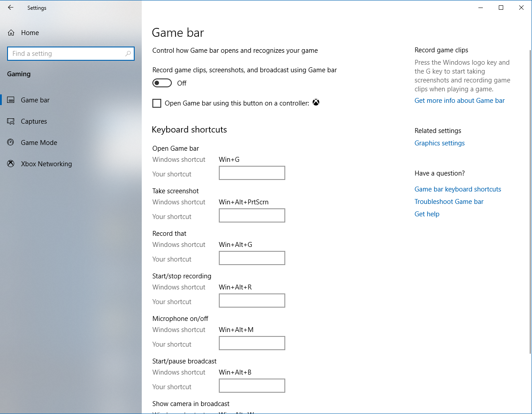Go to Home in sidebar

coord(30,33)
